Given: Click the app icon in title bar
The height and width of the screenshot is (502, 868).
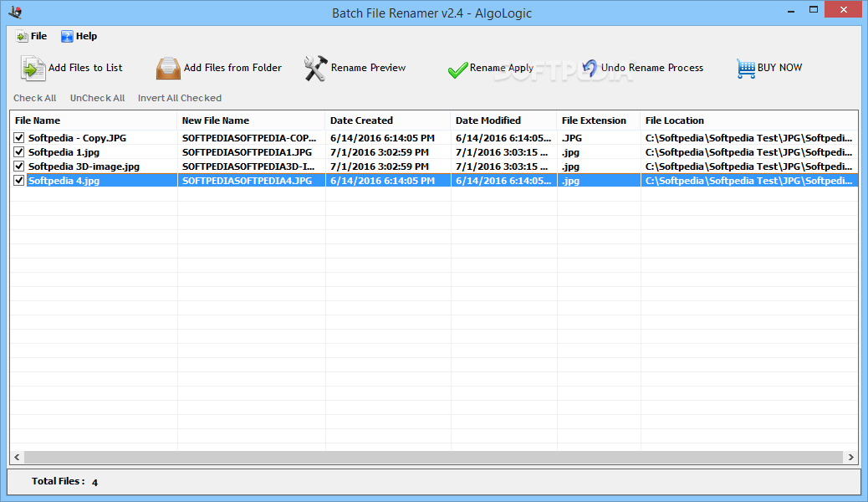Looking at the screenshot, I should [15, 13].
